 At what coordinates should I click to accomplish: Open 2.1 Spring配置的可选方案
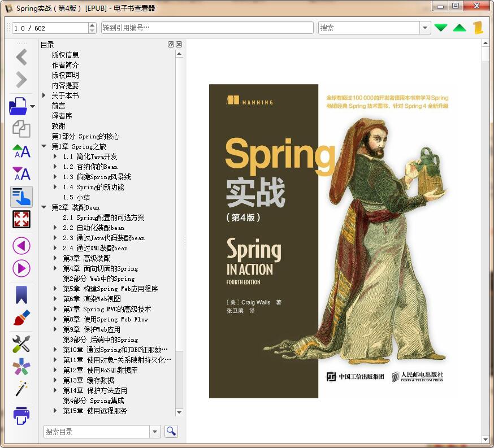pyautogui.click(x=103, y=218)
